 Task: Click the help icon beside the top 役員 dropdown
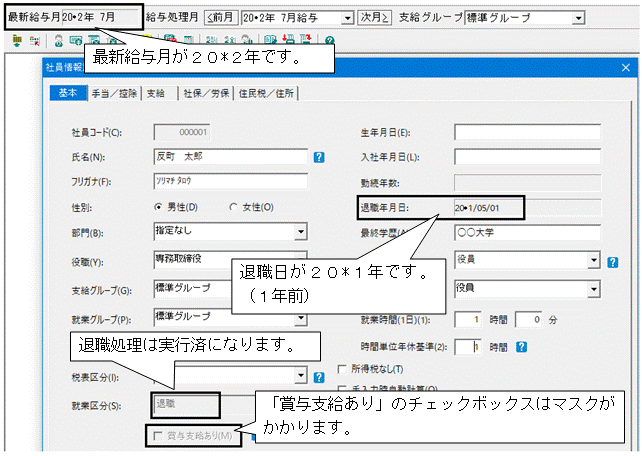(613, 262)
